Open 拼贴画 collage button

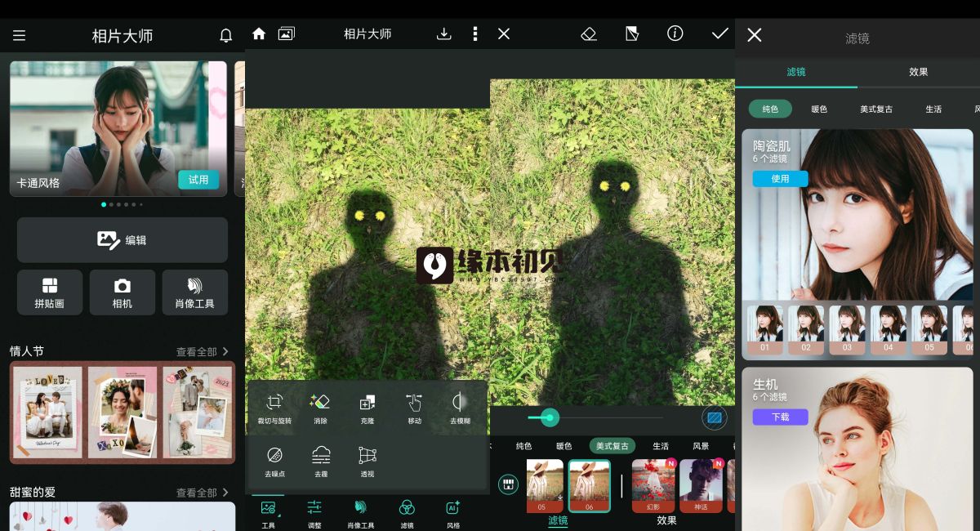coord(50,292)
